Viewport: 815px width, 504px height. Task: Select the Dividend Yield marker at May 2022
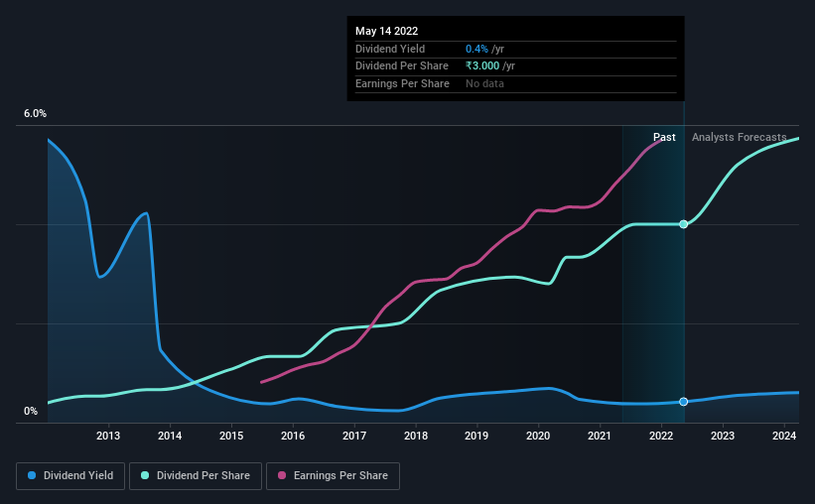point(684,402)
